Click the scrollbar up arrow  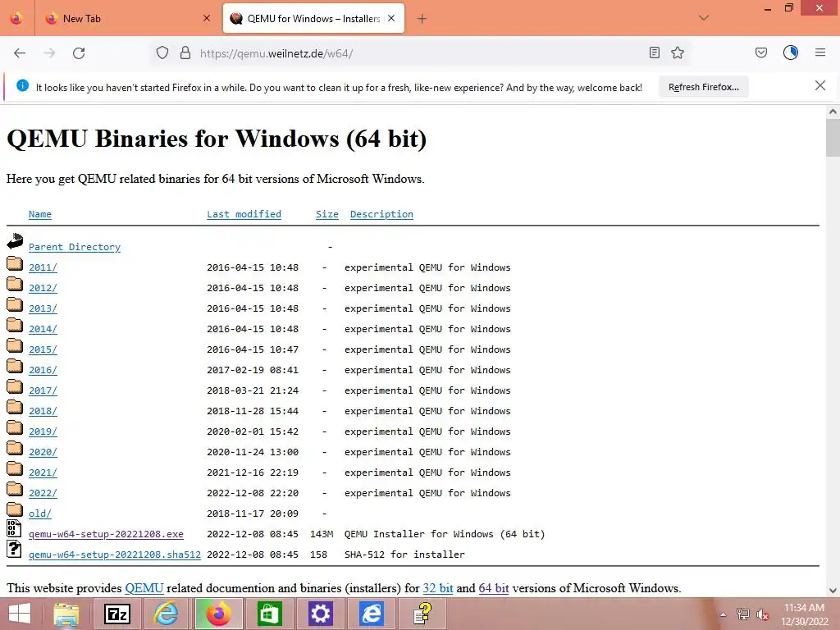tap(833, 112)
